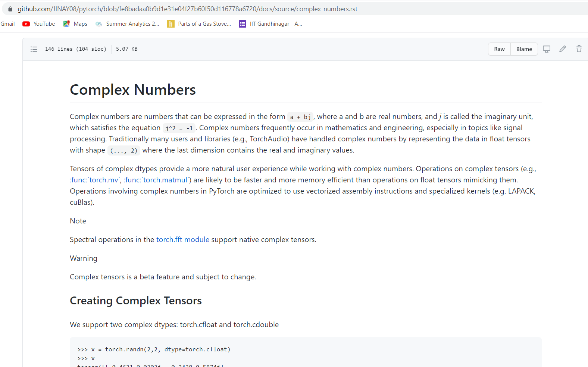Open the YouTube bookmark
Screen dimensions: 588x367
[39, 24]
